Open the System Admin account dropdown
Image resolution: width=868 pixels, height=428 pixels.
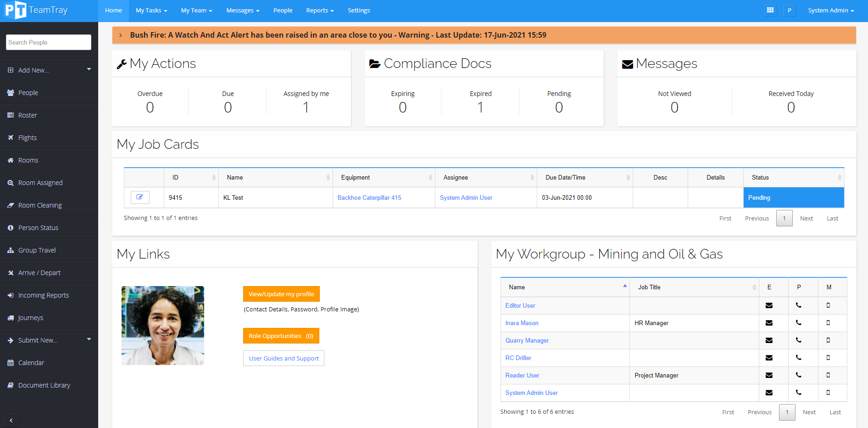(831, 10)
